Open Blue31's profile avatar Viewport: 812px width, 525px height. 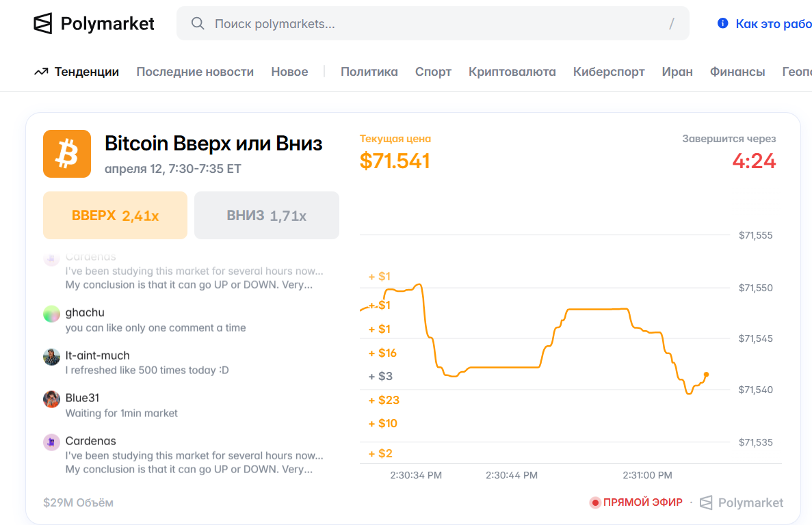pos(51,399)
